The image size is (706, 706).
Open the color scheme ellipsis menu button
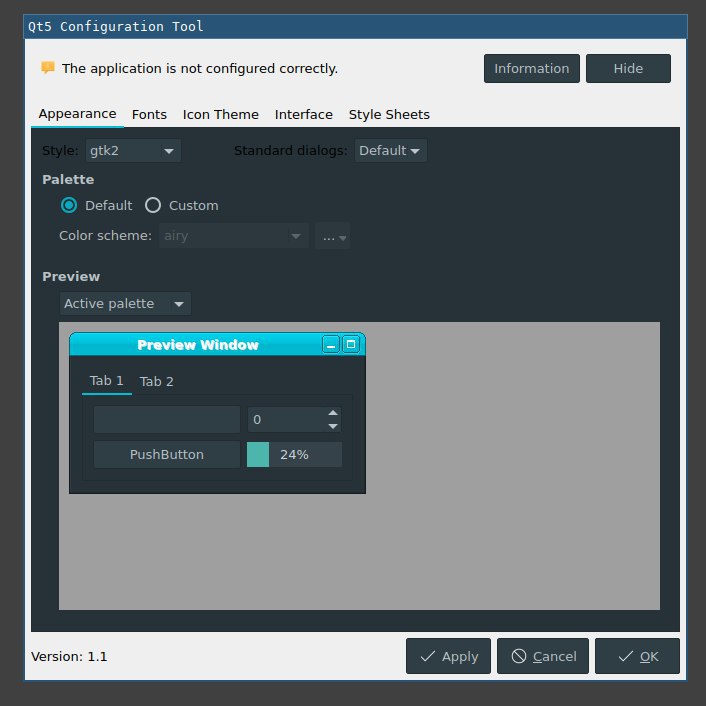pos(333,235)
